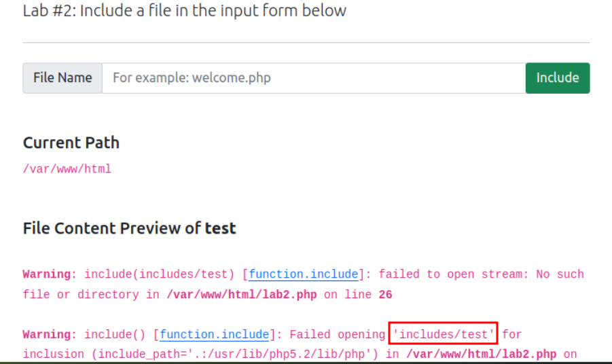Click the horizontal divider below the lab title

[306, 43]
